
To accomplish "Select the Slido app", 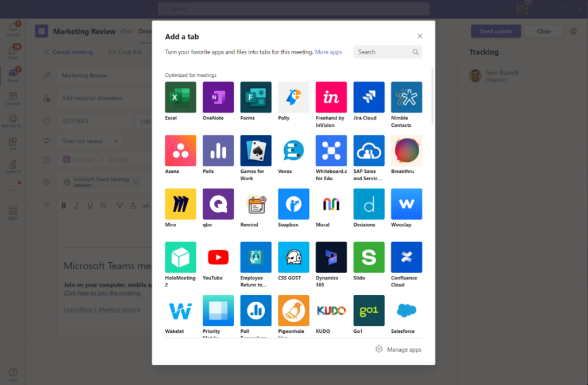I will (368, 257).
